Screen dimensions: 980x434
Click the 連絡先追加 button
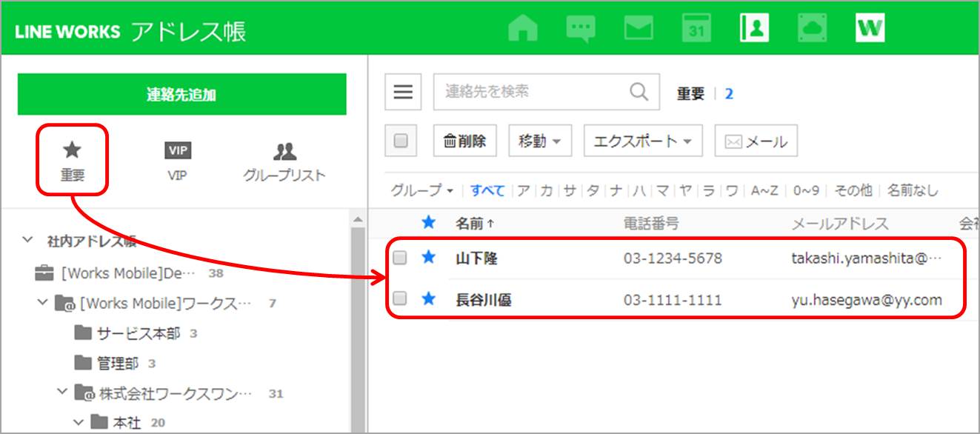[181, 94]
